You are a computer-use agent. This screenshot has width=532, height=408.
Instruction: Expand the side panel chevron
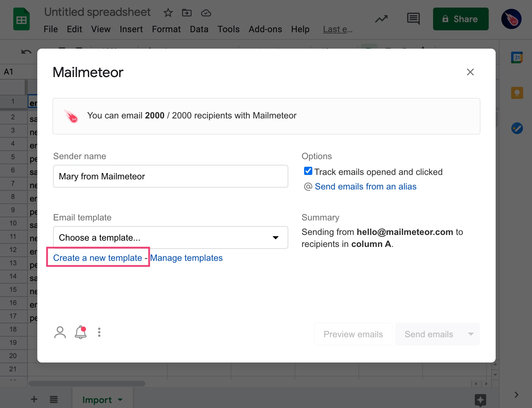pos(516,395)
